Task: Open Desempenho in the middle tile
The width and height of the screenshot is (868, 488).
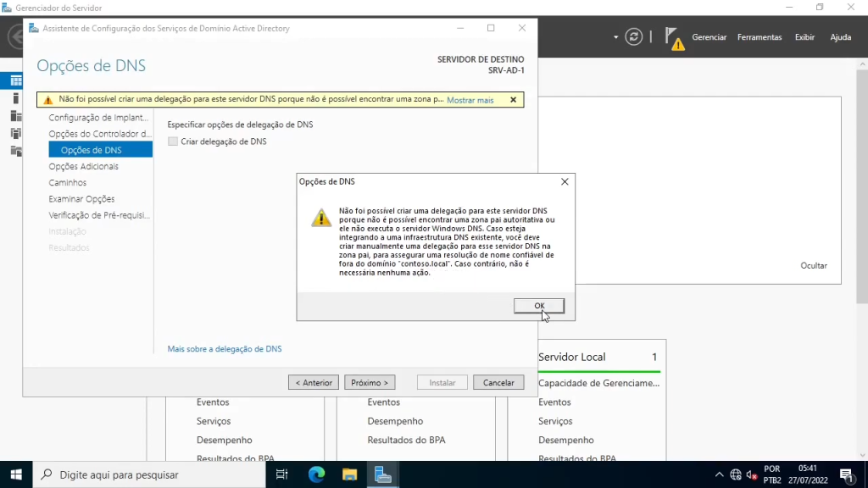Action: pyautogui.click(x=395, y=421)
